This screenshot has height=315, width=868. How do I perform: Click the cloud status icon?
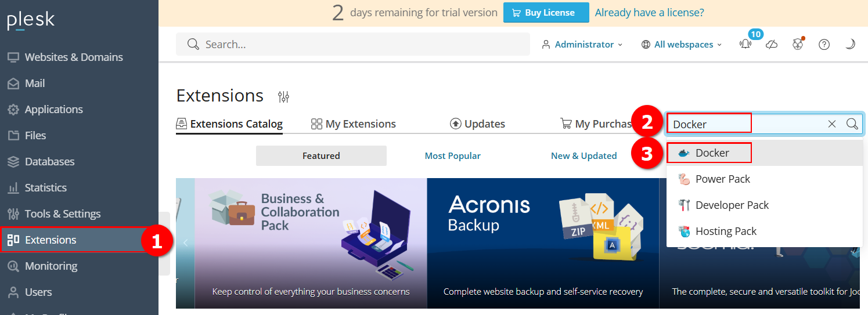(x=772, y=44)
